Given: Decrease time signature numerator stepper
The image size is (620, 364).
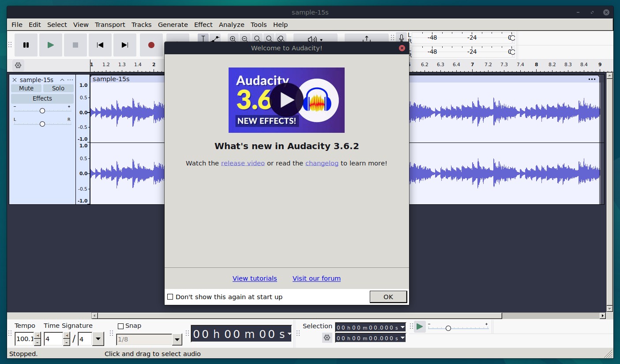Looking at the screenshot, I should coord(67,342).
